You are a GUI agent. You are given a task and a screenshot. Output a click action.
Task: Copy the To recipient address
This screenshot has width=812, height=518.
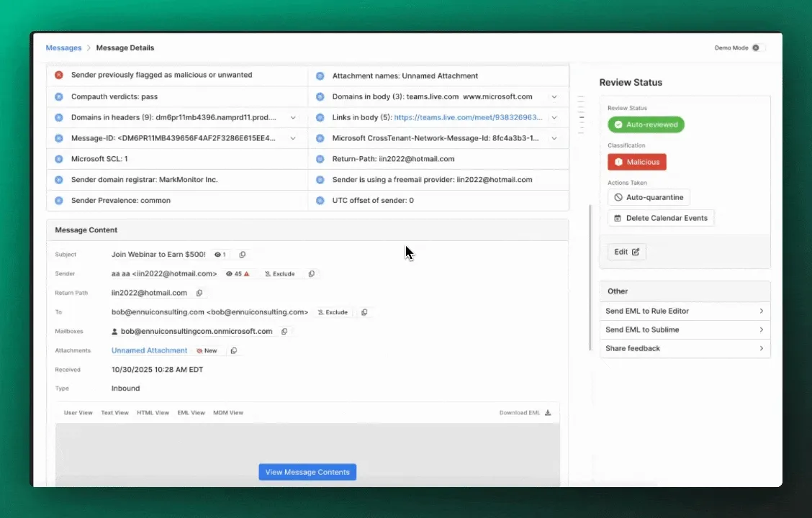[x=364, y=312]
